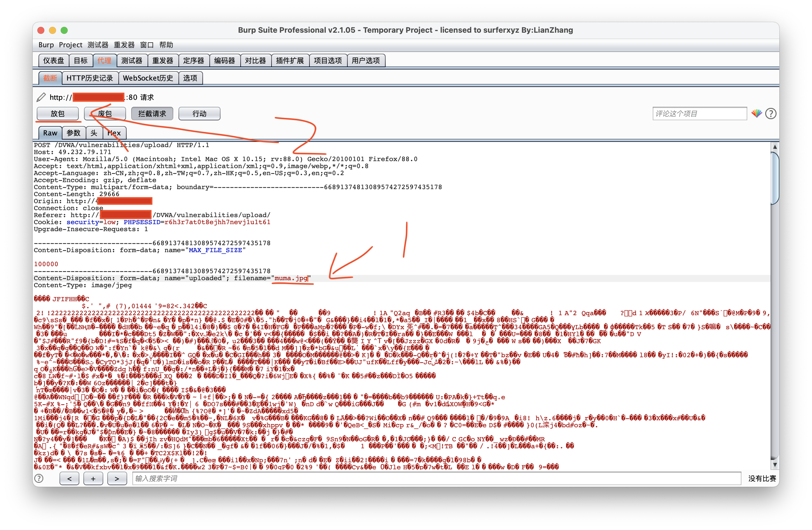
Task: Click the filename value muma.jpg
Action: click(x=291, y=278)
